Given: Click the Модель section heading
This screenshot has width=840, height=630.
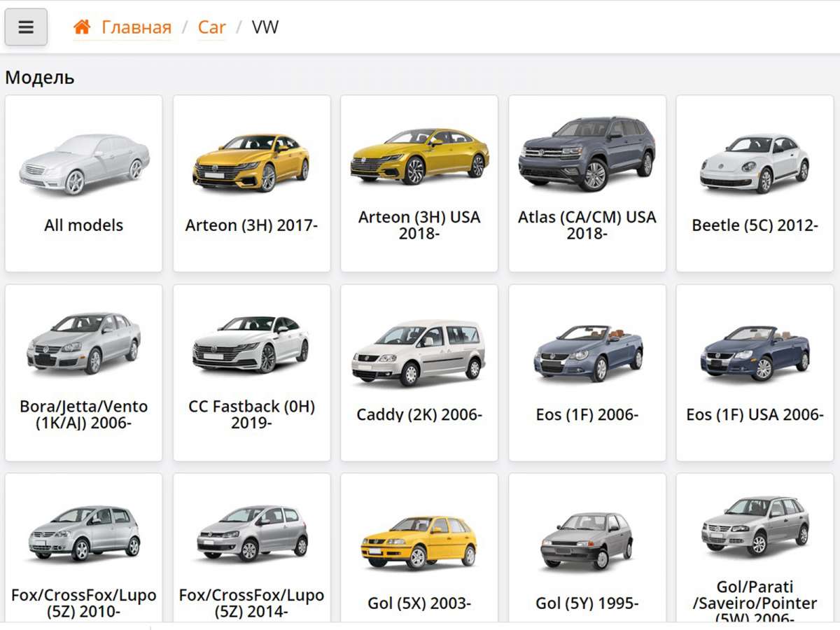Looking at the screenshot, I should click(x=40, y=78).
